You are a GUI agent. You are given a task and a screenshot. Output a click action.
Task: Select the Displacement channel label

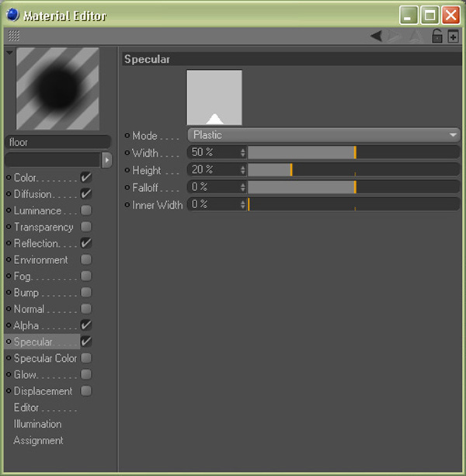pos(43,391)
